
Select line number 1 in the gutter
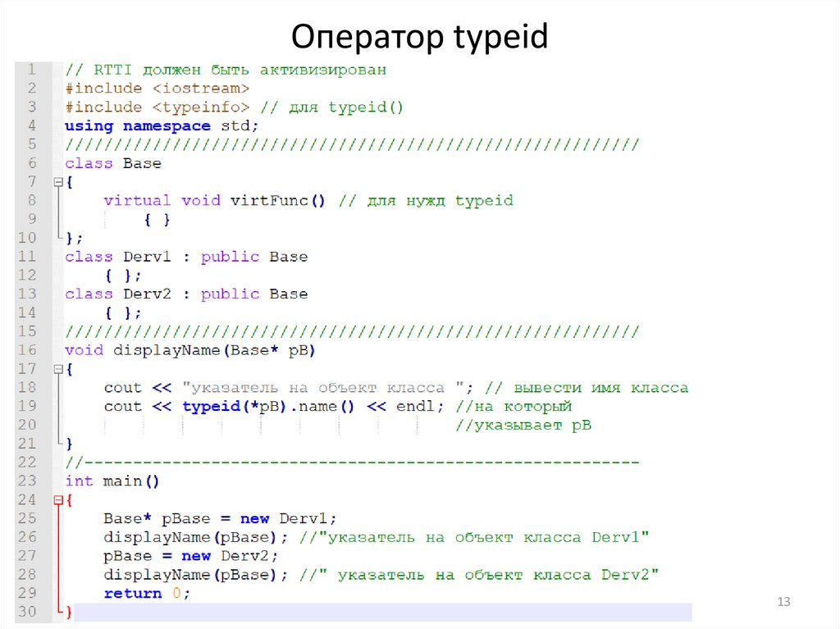[x=30, y=69]
